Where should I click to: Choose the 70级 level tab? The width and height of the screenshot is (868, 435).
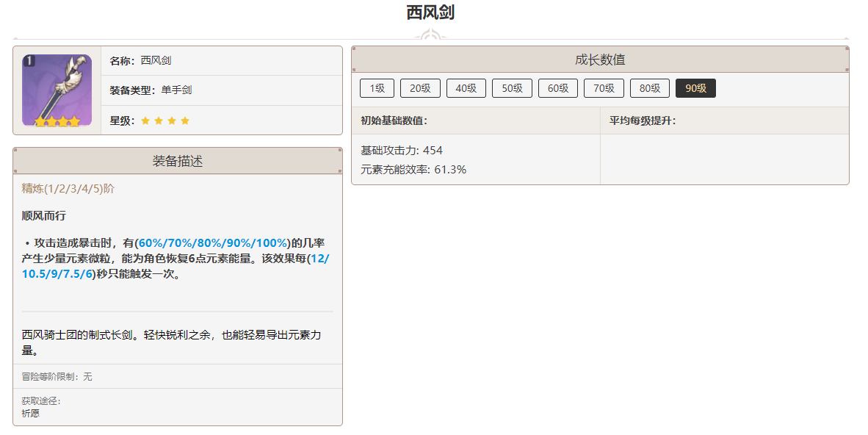point(604,88)
